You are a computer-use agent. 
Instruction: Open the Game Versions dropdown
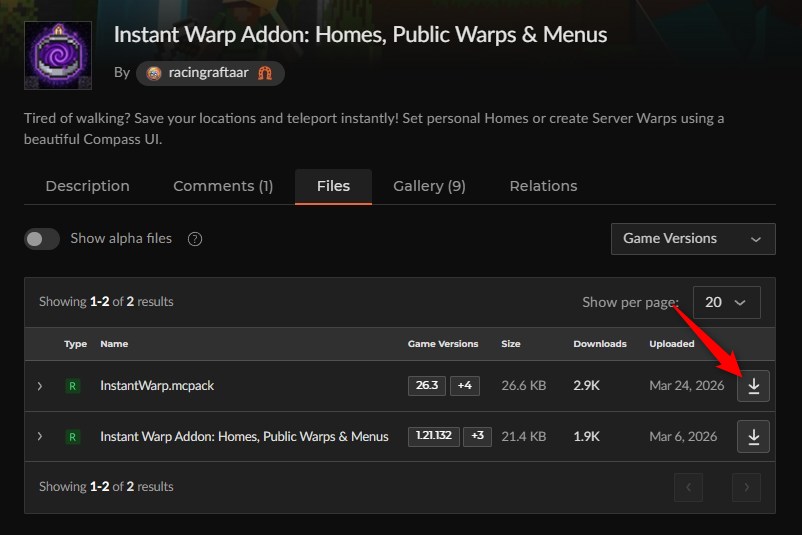coord(693,239)
